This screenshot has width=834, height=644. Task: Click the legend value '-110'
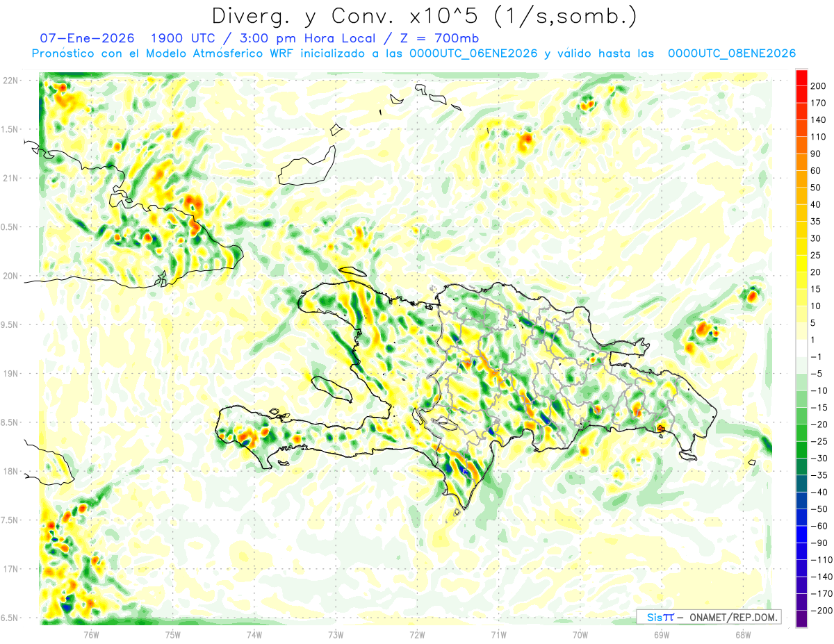(x=821, y=560)
